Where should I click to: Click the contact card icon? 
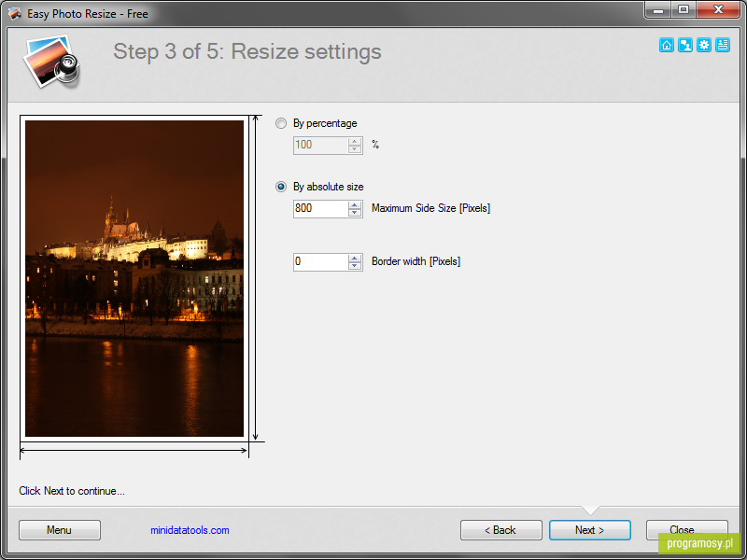click(722, 45)
